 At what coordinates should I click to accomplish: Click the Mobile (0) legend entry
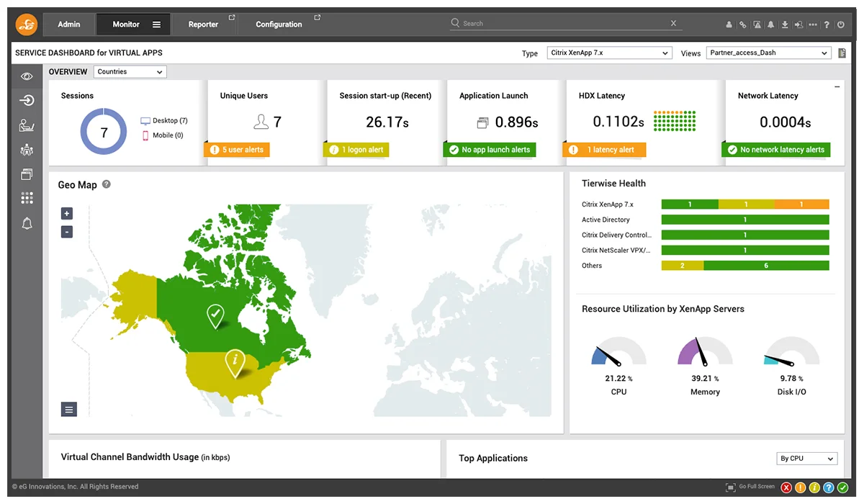pos(163,135)
